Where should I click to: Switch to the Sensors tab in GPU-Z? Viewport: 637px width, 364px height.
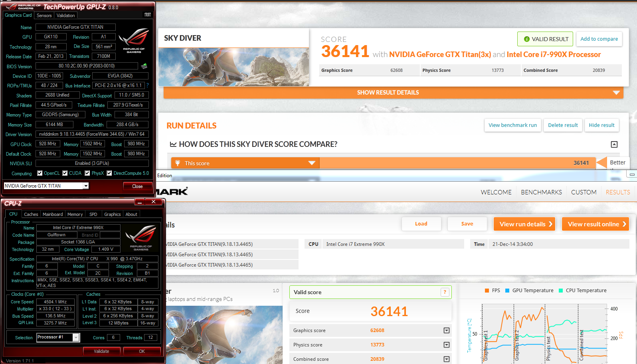[44, 16]
